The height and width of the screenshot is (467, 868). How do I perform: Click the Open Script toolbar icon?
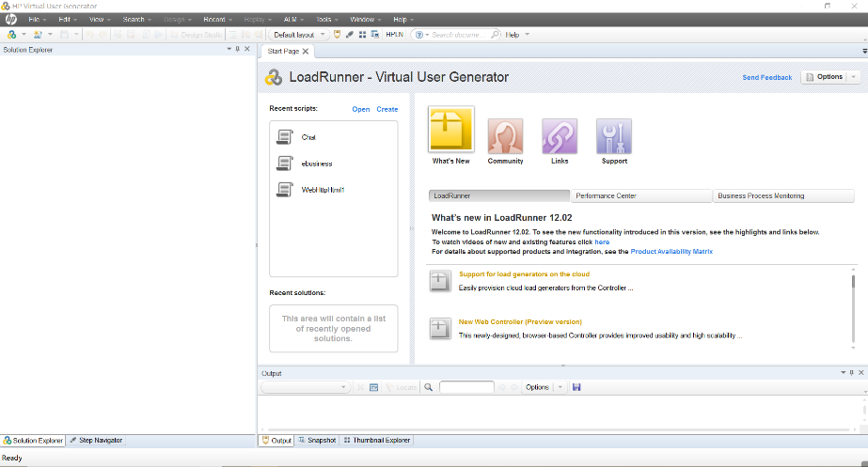coord(37,35)
